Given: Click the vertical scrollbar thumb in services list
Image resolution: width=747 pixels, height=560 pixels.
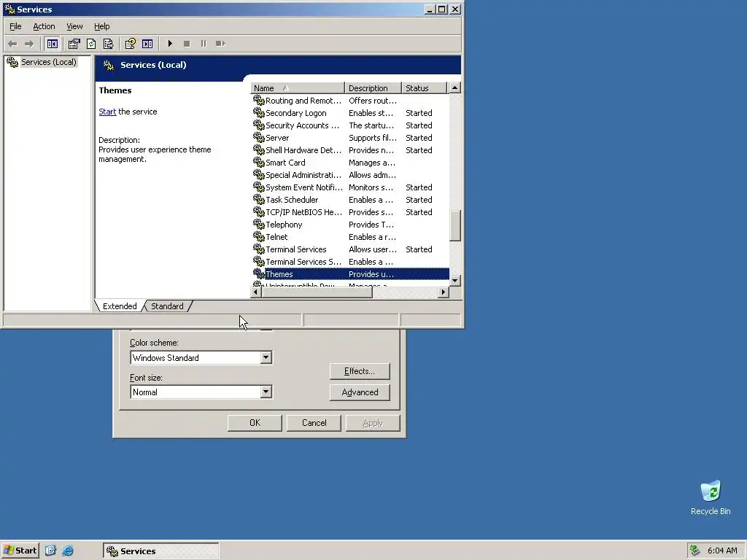Looking at the screenshot, I should (x=455, y=226).
